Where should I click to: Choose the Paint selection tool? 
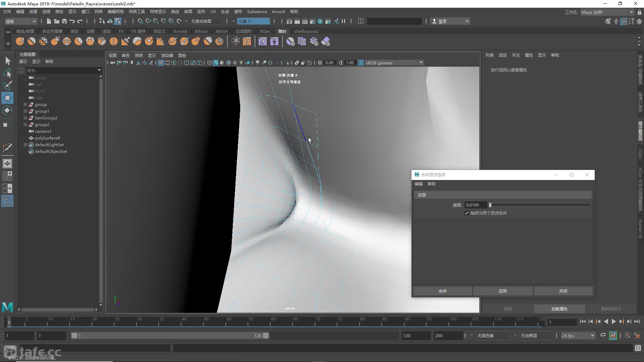click(7, 85)
